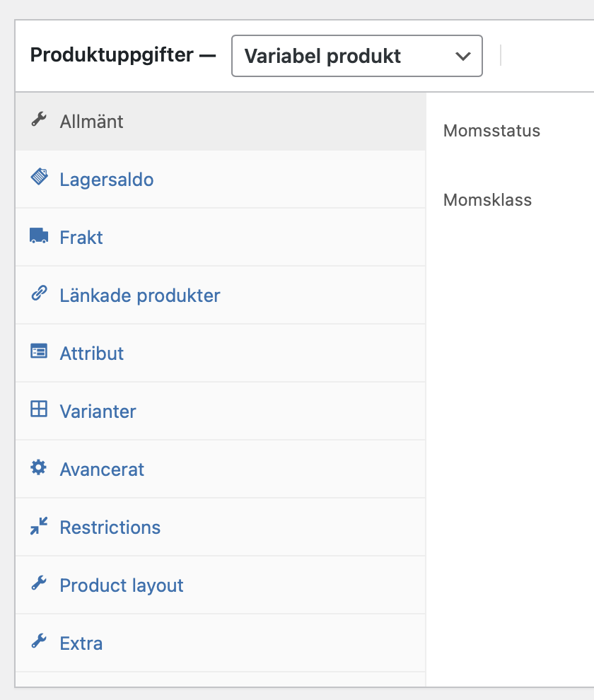The width and height of the screenshot is (594, 700).
Task: Click the chevron on the product type selector
Action: [x=463, y=56]
